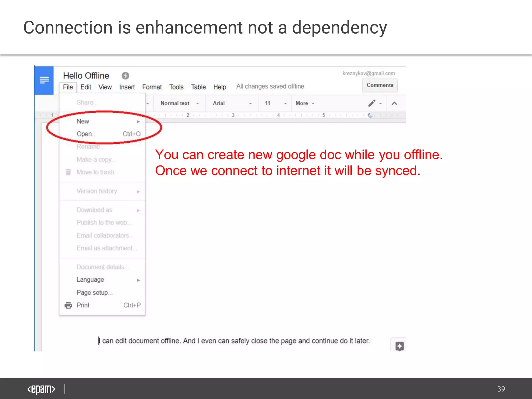Collapse the toolbar with the up chevron
This screenshot has height=399, width=532.
(x=394, y=103)
